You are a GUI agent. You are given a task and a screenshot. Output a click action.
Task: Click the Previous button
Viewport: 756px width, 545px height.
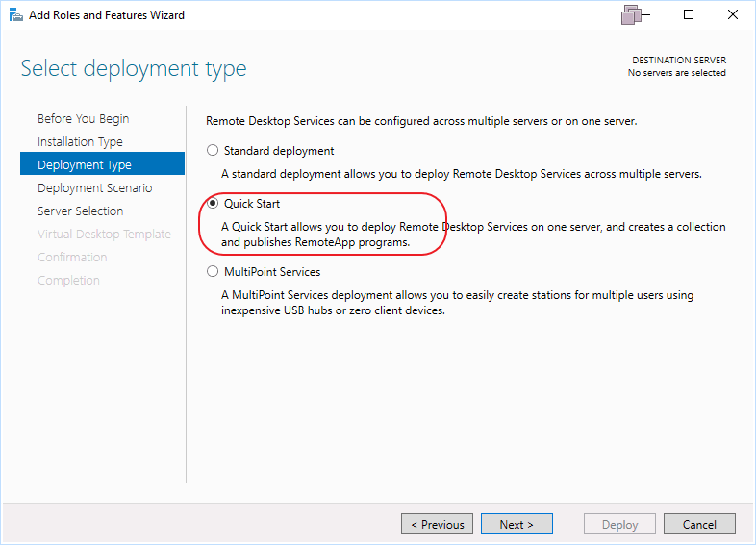(x=438, y=525)
